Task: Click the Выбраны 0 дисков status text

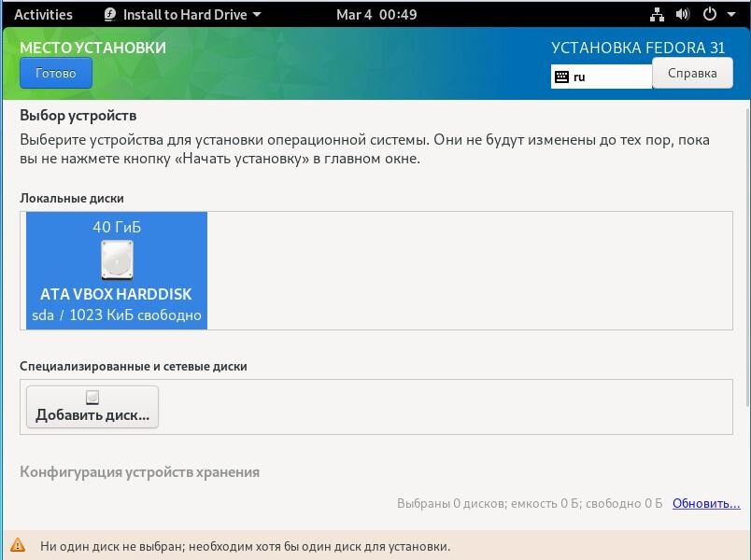Action: (x=530, y=503)
